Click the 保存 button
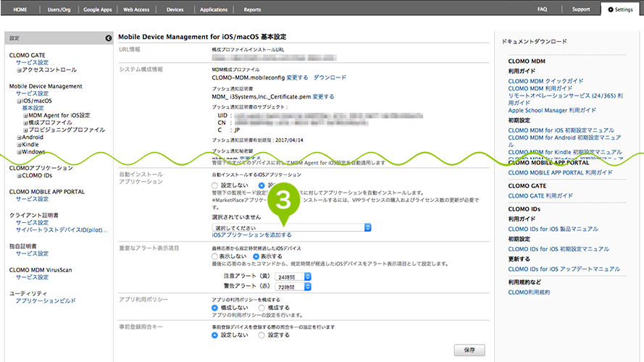 [469, 350]
